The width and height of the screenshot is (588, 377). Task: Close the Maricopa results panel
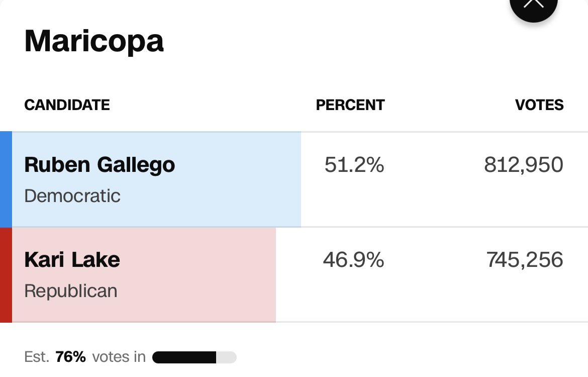coord(533,6)
